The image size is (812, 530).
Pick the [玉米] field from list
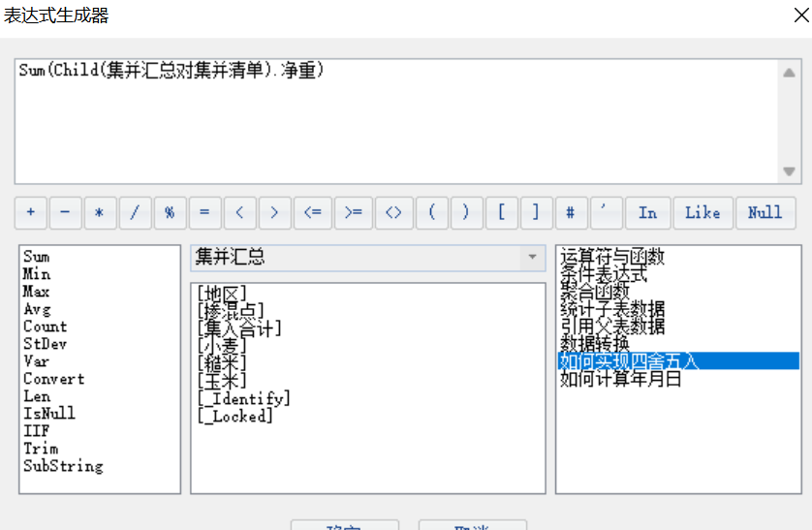(x=221, y=380)
